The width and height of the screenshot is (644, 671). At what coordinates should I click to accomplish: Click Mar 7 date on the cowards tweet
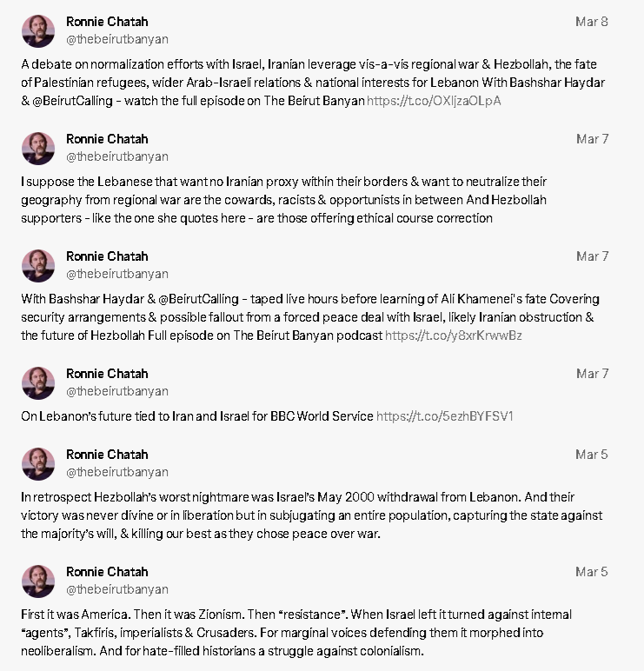(x=592, y=139)
